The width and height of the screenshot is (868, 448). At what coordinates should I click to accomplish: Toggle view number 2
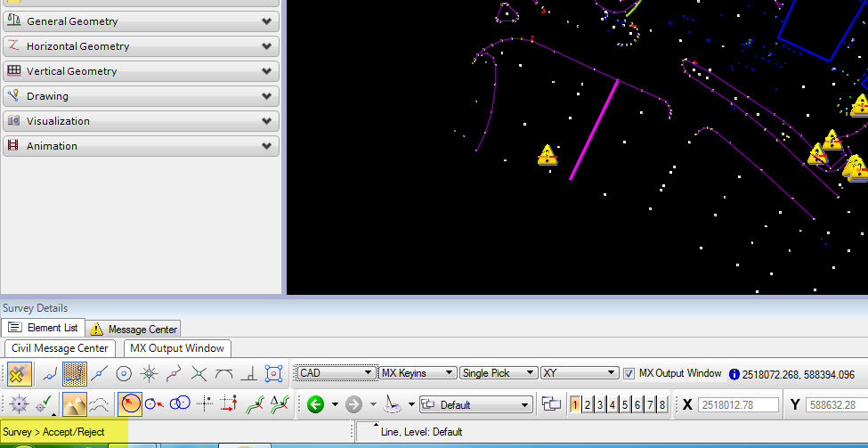(x=588, y=405)
